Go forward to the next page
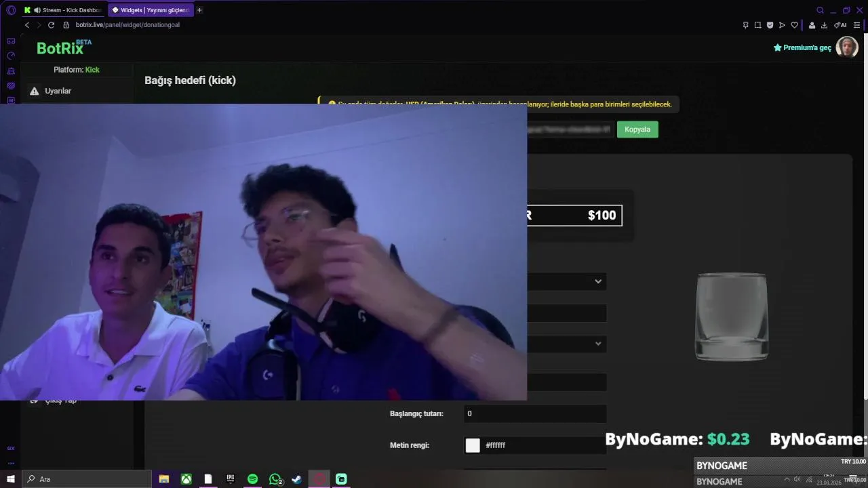Viewport: 868px width, 488px height. click(39, 25)
